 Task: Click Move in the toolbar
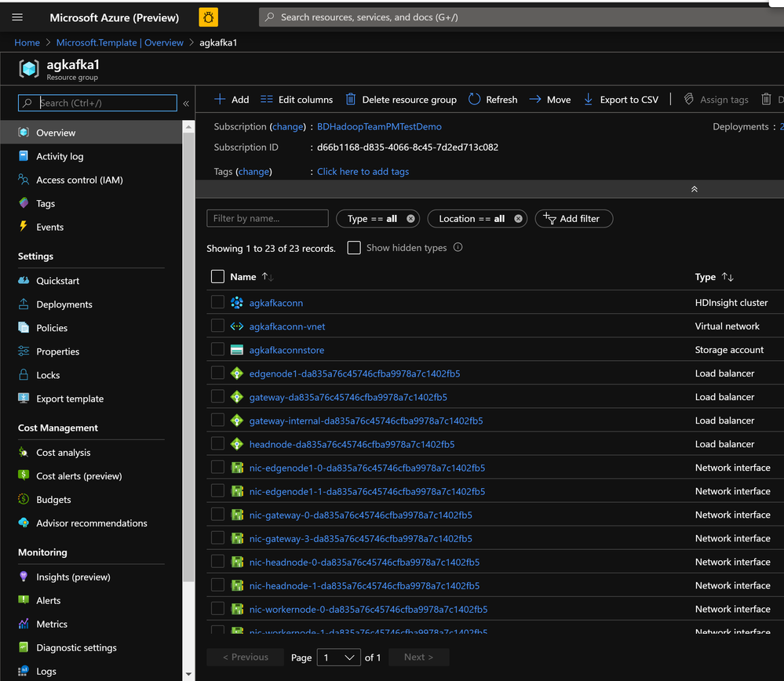(550, 100)
